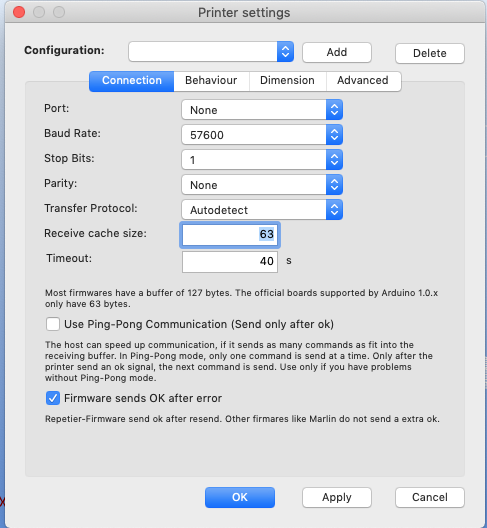Screen dimensions: 487x528
Task: Enable Use Ping-Pong Communication checkbox
Action: point(53,324)
